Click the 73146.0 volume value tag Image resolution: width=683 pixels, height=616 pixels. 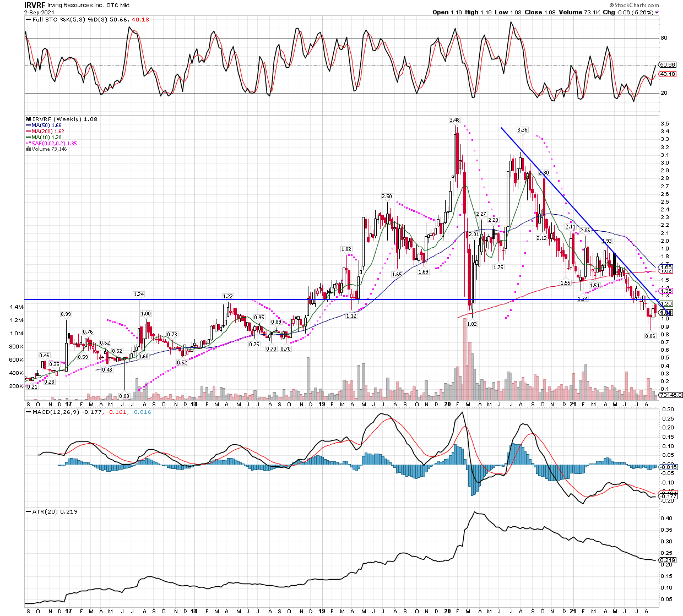coord(670,395)
